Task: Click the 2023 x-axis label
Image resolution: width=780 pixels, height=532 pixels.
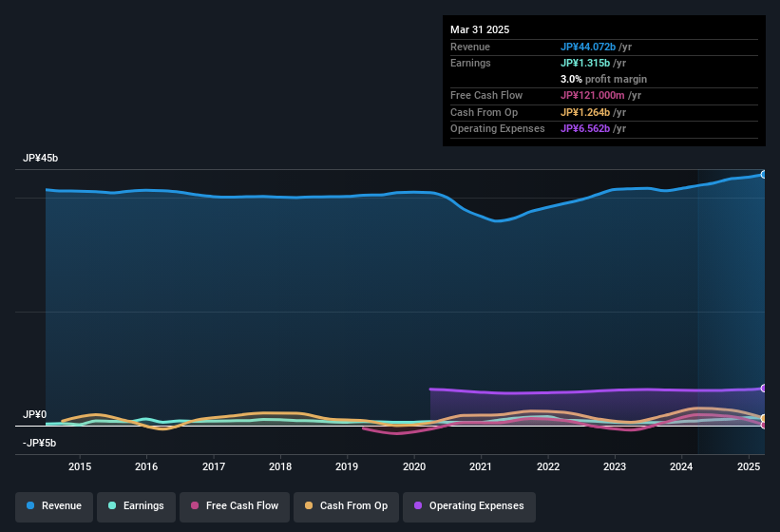Action: [615, 466]
